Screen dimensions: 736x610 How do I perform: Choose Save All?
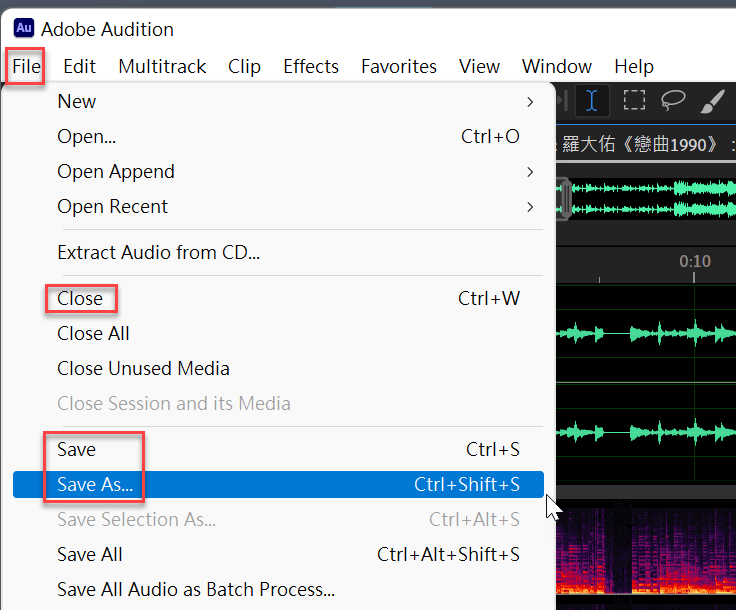tap(278, 554)
